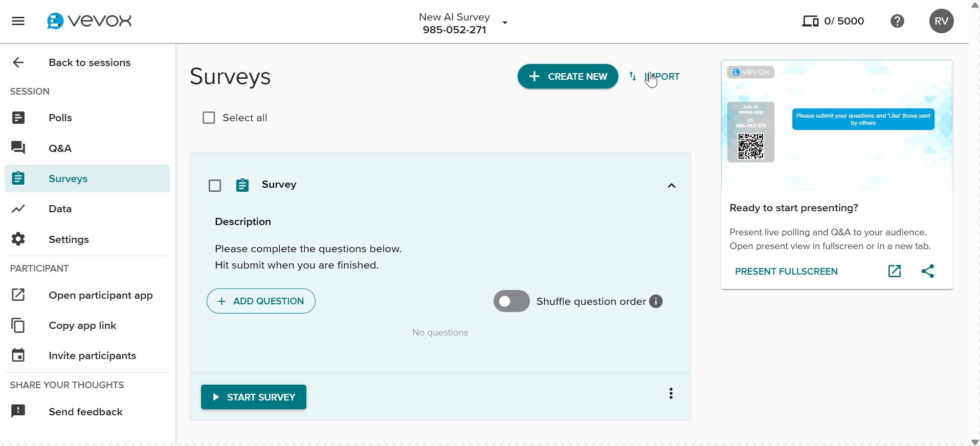Open the session selector dropdown arrow
The image size is (980, 446).
tap(505, 23)
